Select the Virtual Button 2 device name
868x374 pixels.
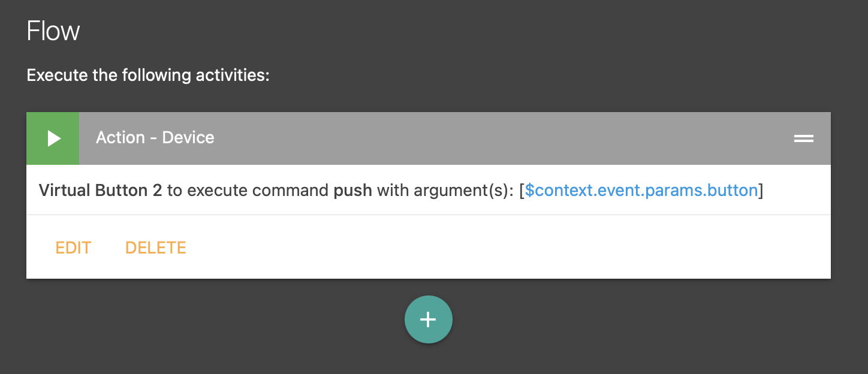click(100, 191)
